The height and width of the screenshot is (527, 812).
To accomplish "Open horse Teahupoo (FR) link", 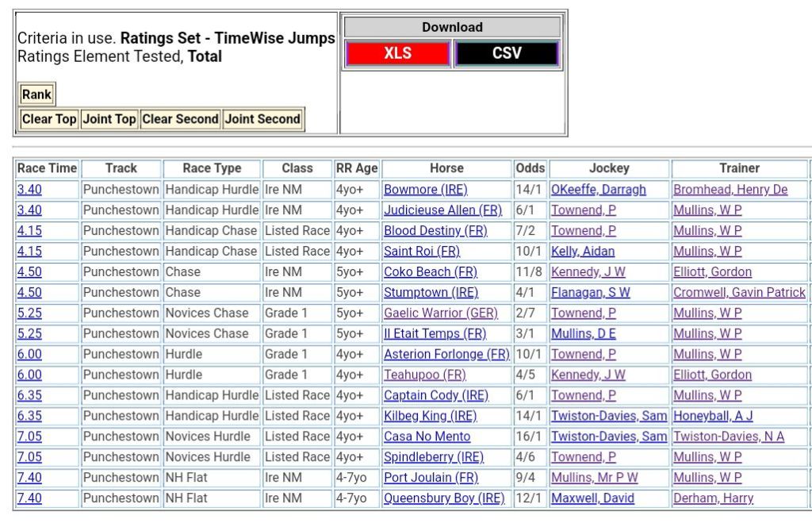I will tap(424, 375).
